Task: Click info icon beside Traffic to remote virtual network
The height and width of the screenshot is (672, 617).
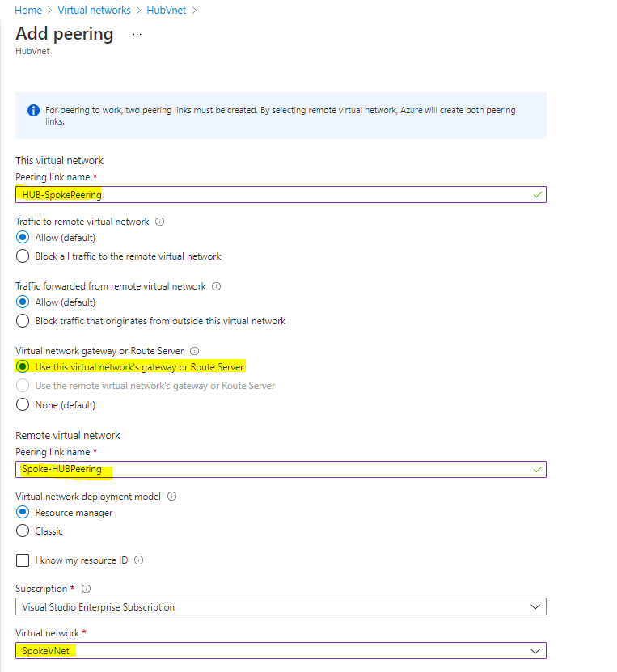Action: [159, 222]
